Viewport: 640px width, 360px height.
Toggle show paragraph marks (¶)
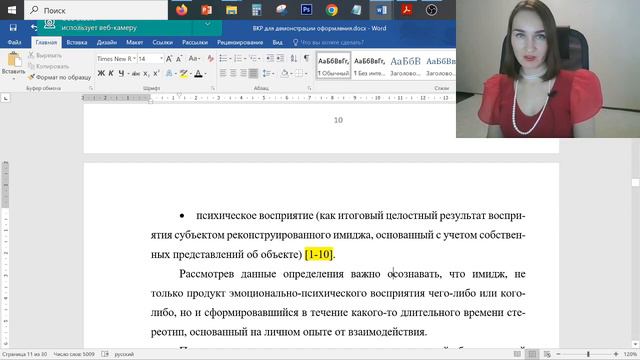tap(306, 59)
